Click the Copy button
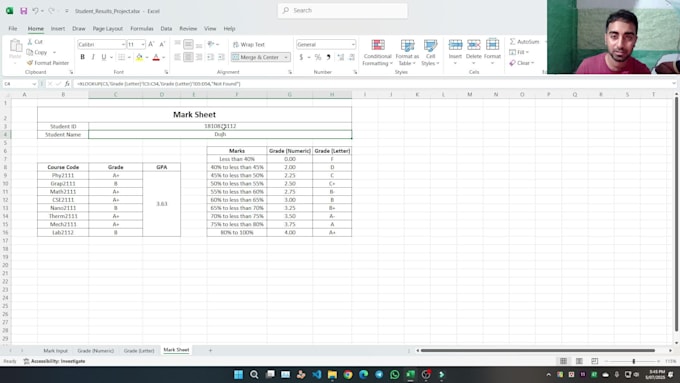Image resolution: width=680 pixels, height=383 pixels. tap(37, 52)
